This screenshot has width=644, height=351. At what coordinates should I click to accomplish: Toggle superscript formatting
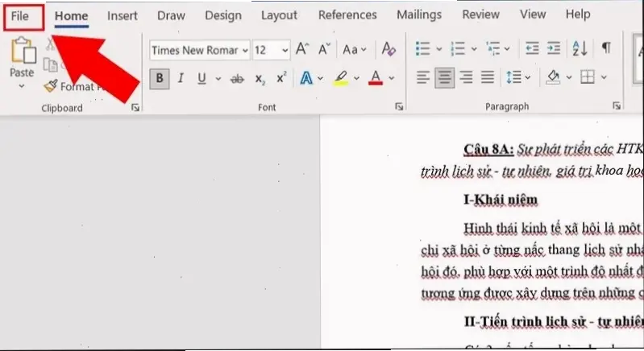tap(281, 77)
